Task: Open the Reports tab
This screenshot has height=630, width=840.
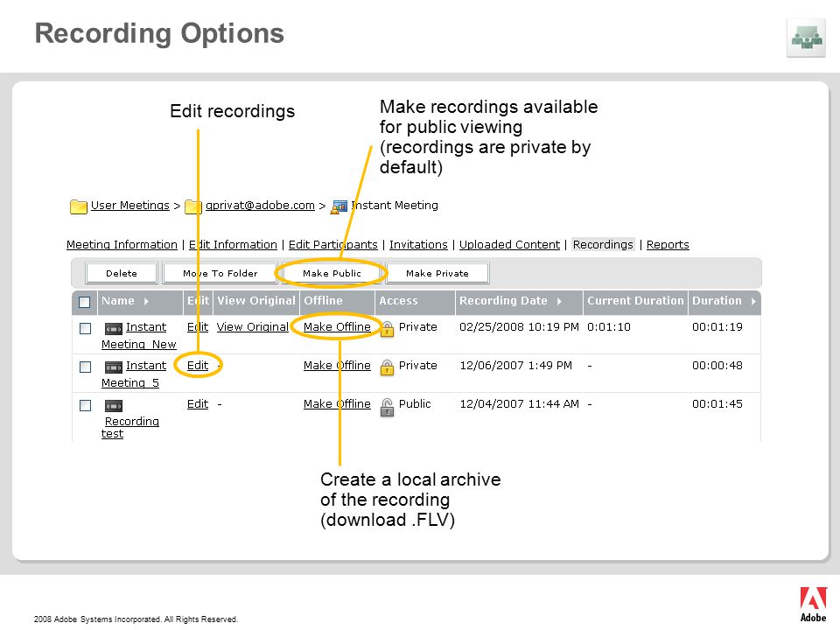Action: (x=668, y=245)
